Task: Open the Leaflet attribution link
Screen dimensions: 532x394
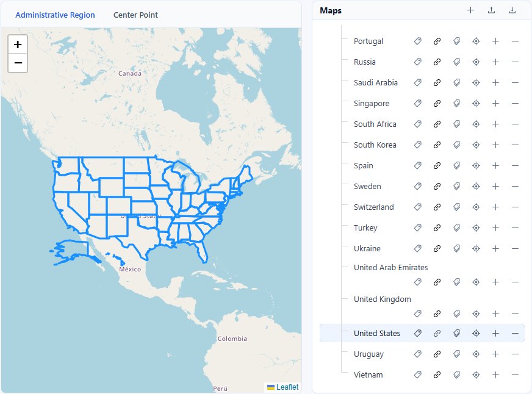Action: click(x=287, y=387)
